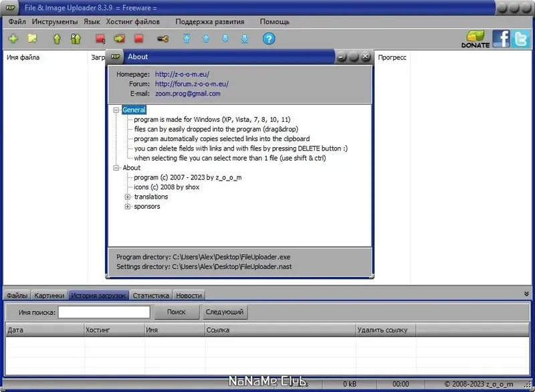Screen dimensions: 535x392
Task: Click the plain red stop square icon
Action: pyautogui.click(x=138, y=39)
